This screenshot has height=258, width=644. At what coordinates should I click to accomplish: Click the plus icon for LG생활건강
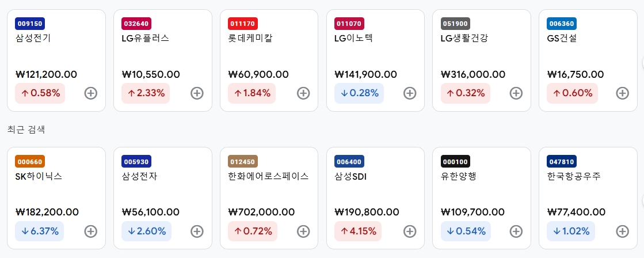516,93
